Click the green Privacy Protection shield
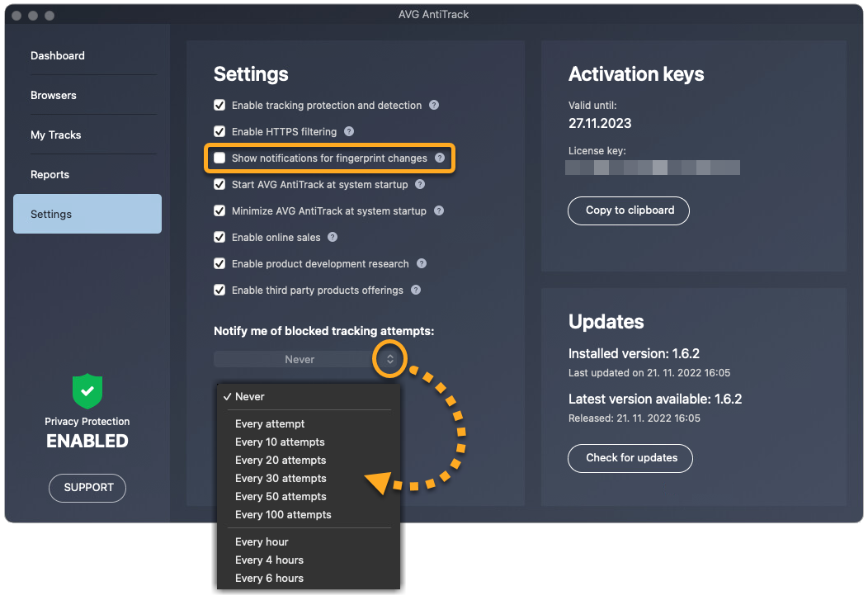Screen dimensions: 868x605 pos(87,391)
